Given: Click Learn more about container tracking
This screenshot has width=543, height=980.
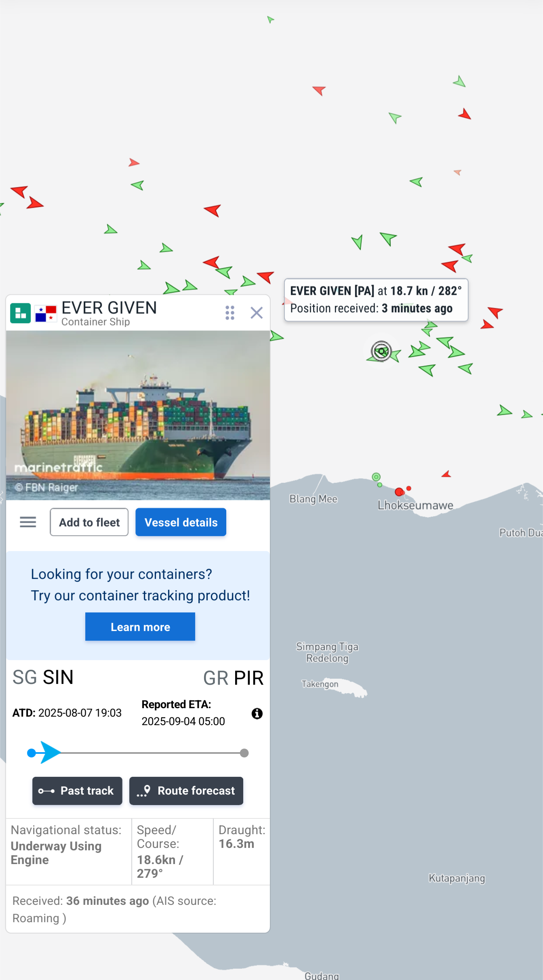Looking at the screenshot, I should (140, 627).
